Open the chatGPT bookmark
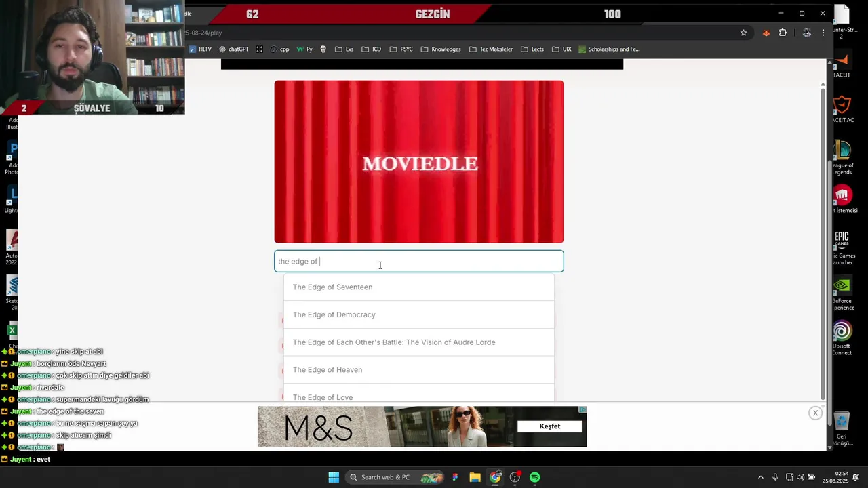This screenshot has width=868, height=488. click(x=233, y=49)
